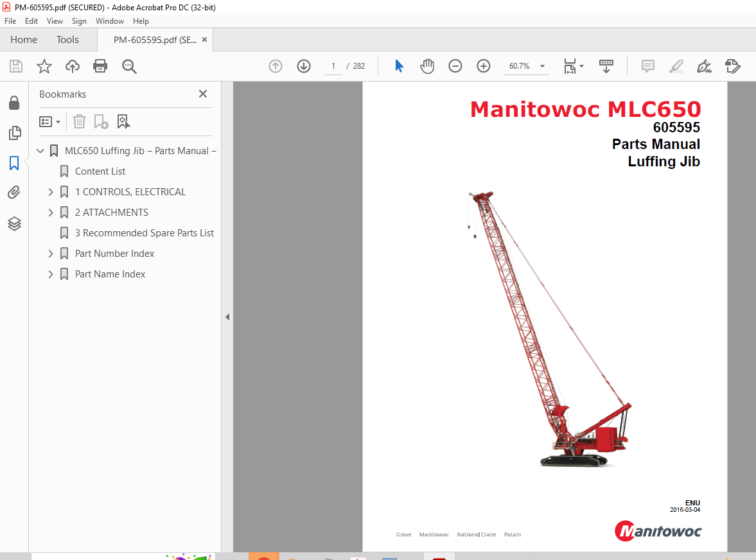Open the fit page width tool
The image size is (756, 560).
(570, 66)
